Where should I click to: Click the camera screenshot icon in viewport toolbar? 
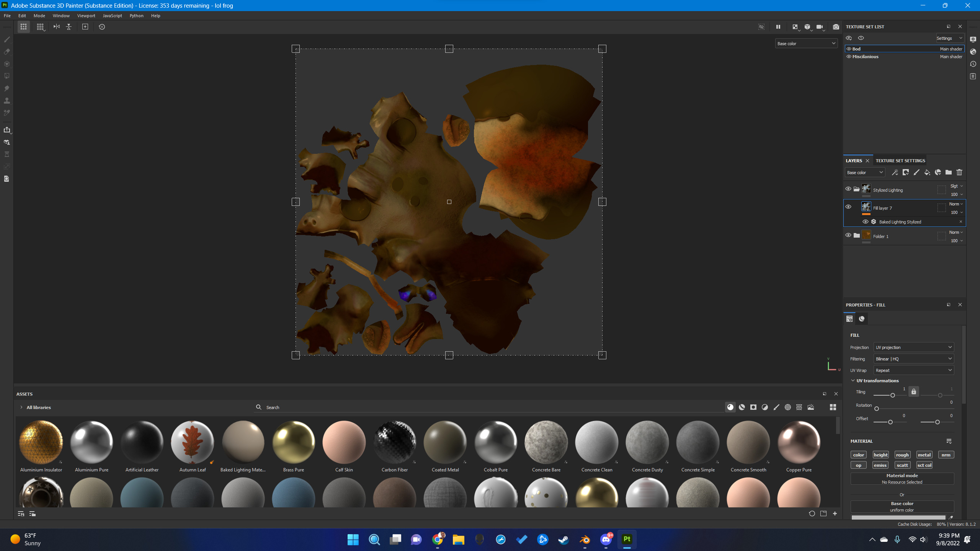click(x=836, y=27)
